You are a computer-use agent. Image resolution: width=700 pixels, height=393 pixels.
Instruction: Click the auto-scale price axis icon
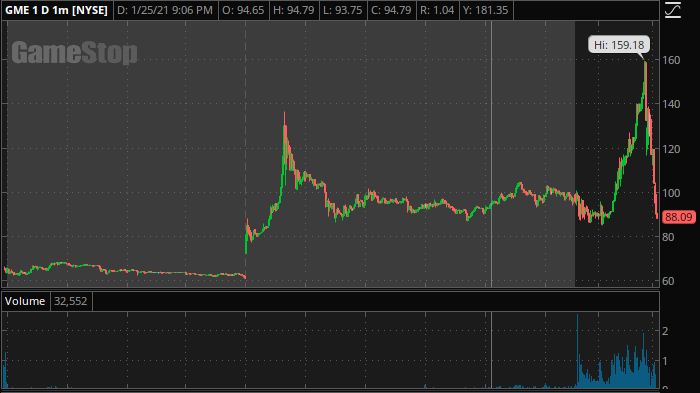673,10
